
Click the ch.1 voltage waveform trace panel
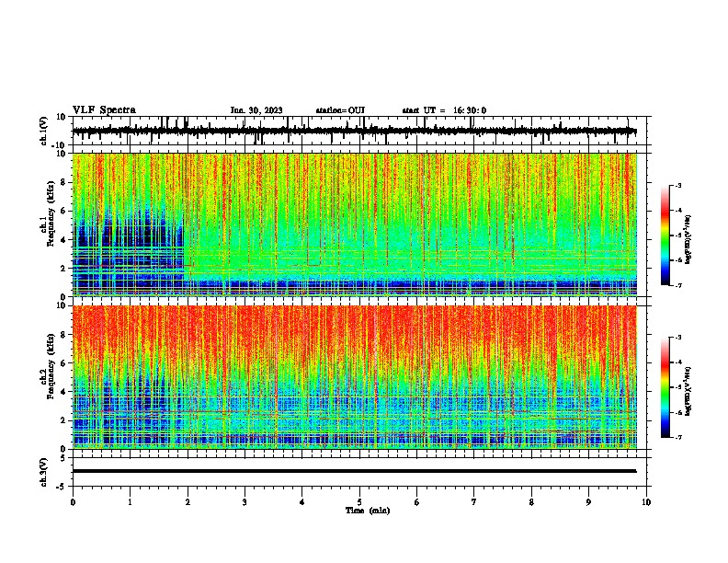[361, 131]
